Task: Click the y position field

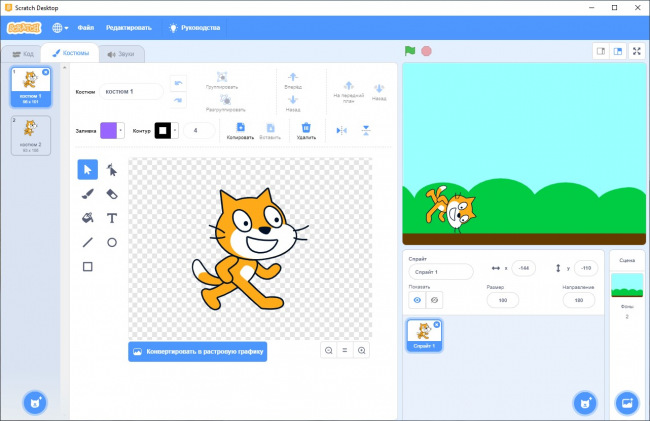Action: coord(586,268)
